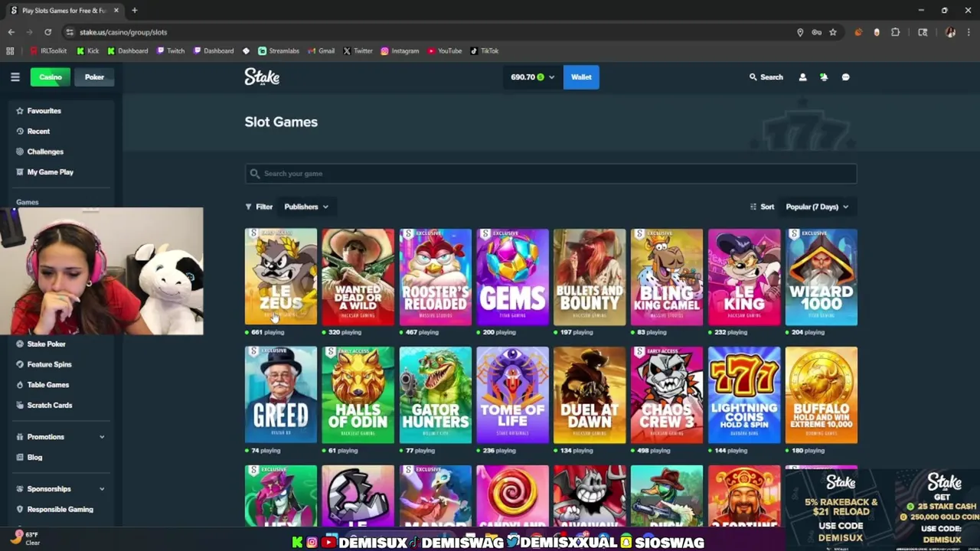
Task: Open the Le King slot game
Action: tap(744, 277)
